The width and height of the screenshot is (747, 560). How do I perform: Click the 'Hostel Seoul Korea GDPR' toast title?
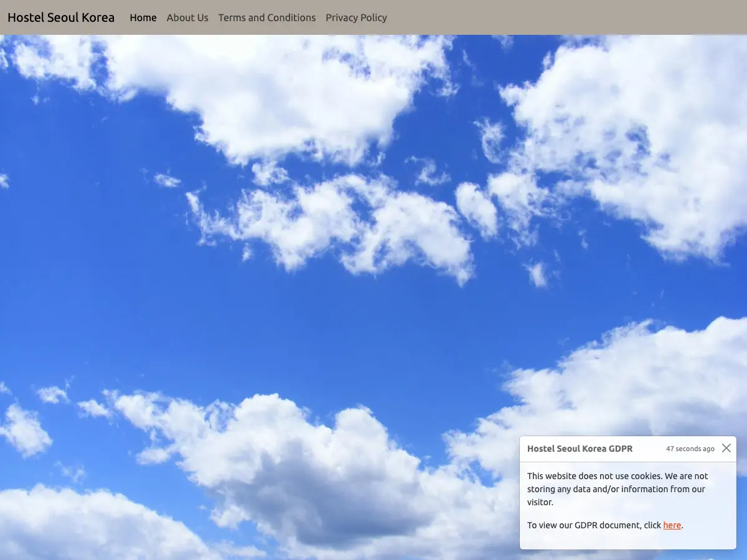pyautogui.click(x=580, y=449)
